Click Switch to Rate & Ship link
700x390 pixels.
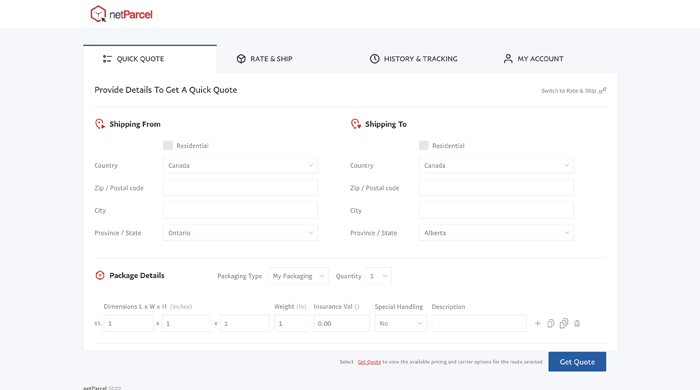point(574,91)
